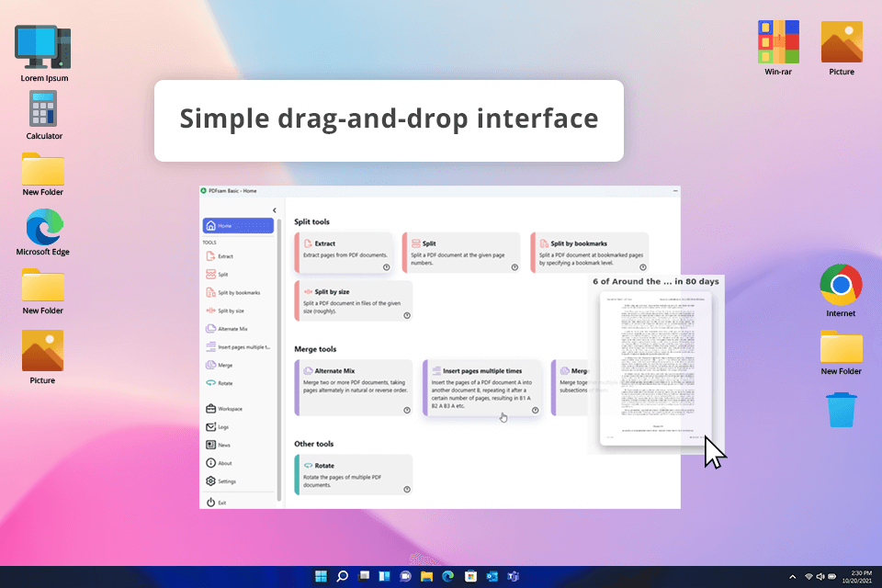Open Alternate Mix in the sidebar
The width and height of the screenshot is (882, 588).
click(x=238, y=329)
